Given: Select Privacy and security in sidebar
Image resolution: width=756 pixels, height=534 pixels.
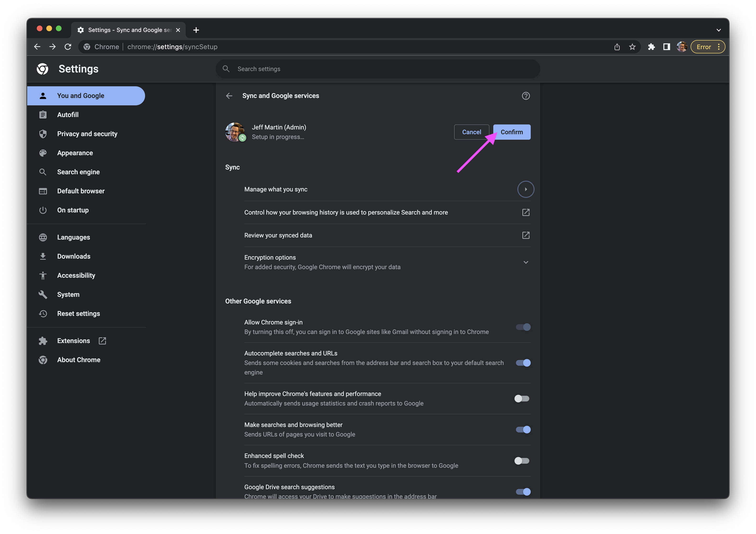Looking at the screenshot, I should click(87, 134).
